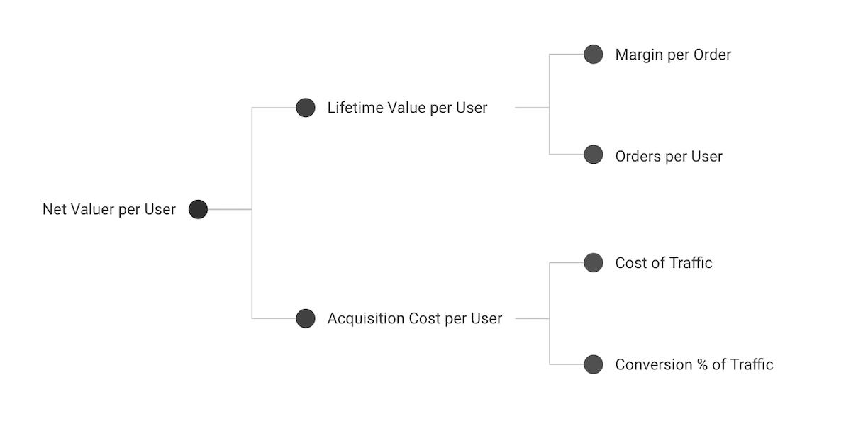Click the Orders per User node circle
The height and width of the screenshot is (431, 868).
(x=594, y=155)
